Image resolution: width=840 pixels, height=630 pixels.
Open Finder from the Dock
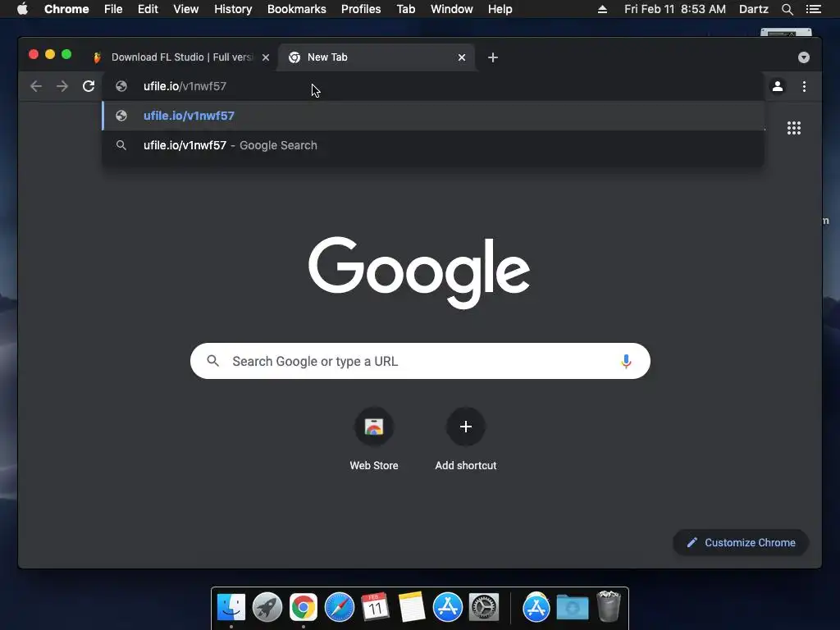click(231, 607)
